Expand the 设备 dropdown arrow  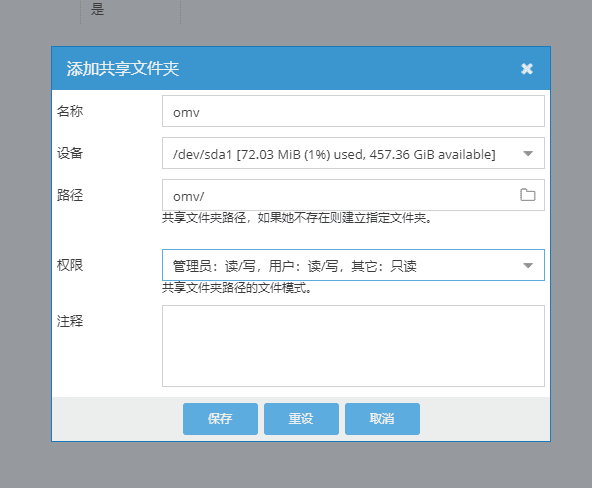point(528,153)
